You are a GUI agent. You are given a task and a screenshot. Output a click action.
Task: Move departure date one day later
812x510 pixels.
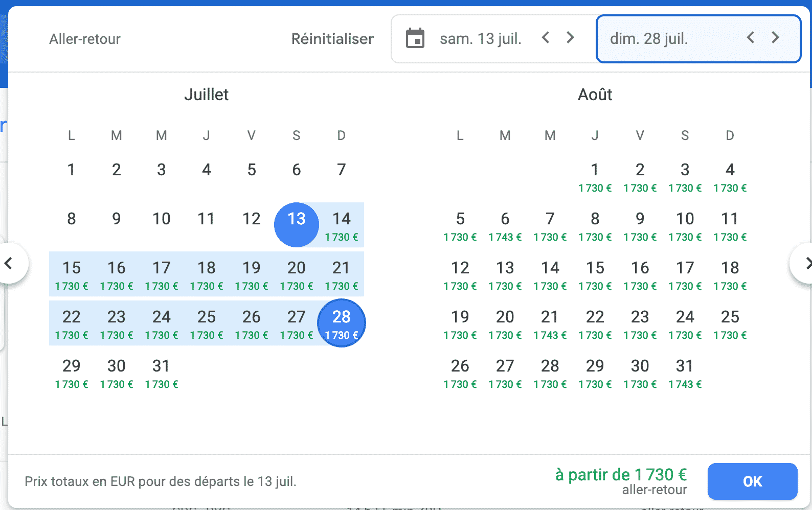click(570, 38)
